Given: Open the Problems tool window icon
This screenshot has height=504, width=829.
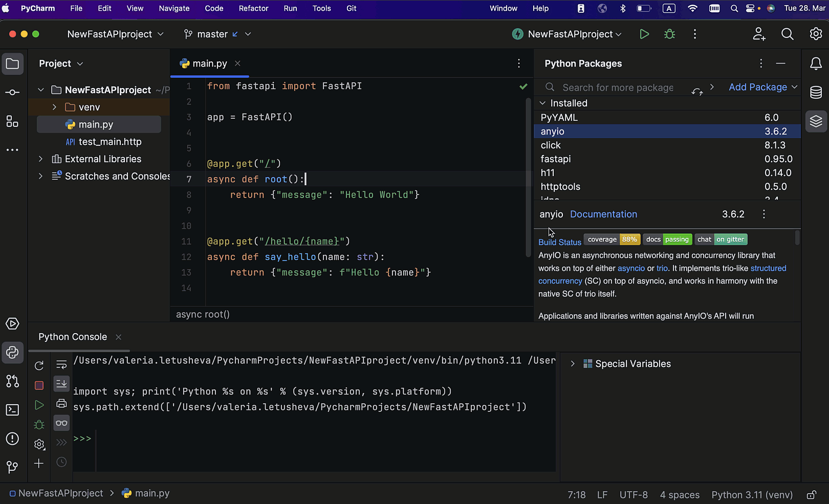Looking at the screenshot, I should (x=13, y=439).
